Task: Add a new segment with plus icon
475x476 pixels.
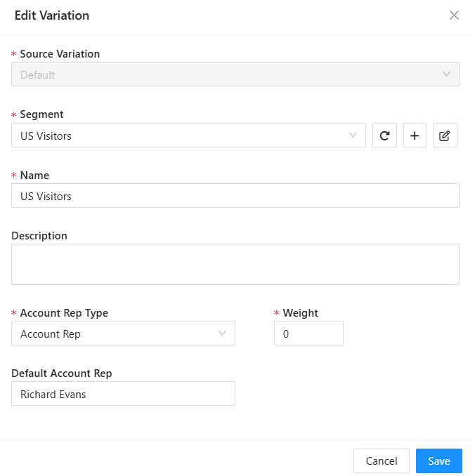Action: (x=415, y=135)
